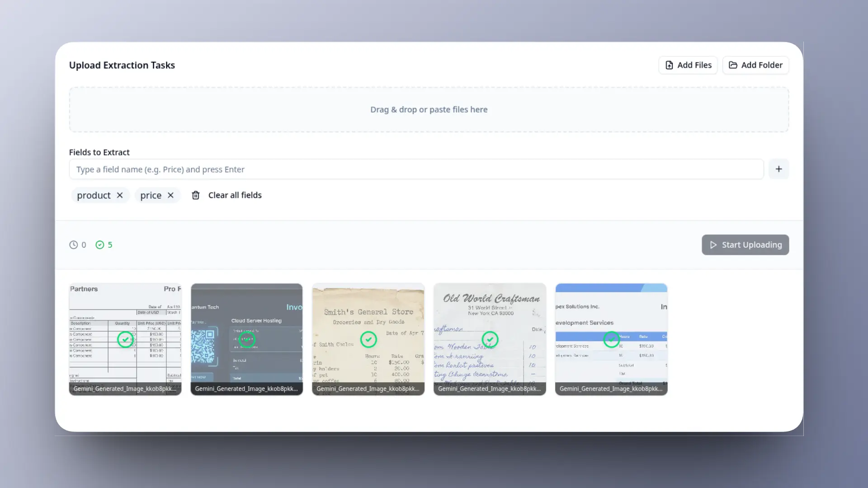Remove the product field tag
Screen dimensions: 868x488
[120, 195]
